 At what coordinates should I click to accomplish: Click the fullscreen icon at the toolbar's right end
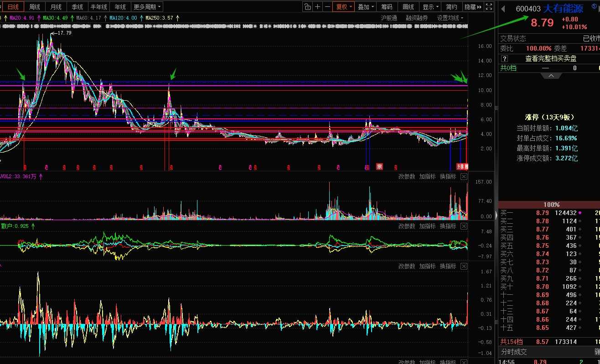tap(489, 7)
